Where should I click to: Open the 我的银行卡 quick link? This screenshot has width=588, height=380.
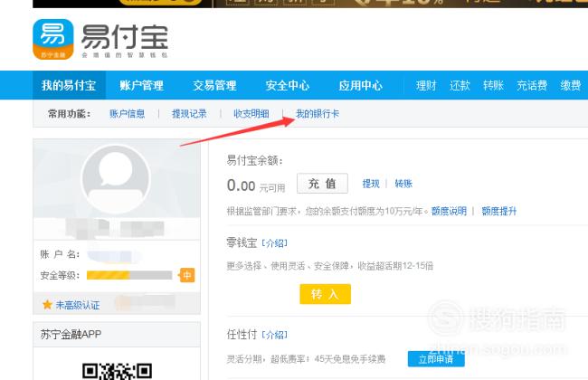pyautogui.click(x=318, y=114)
